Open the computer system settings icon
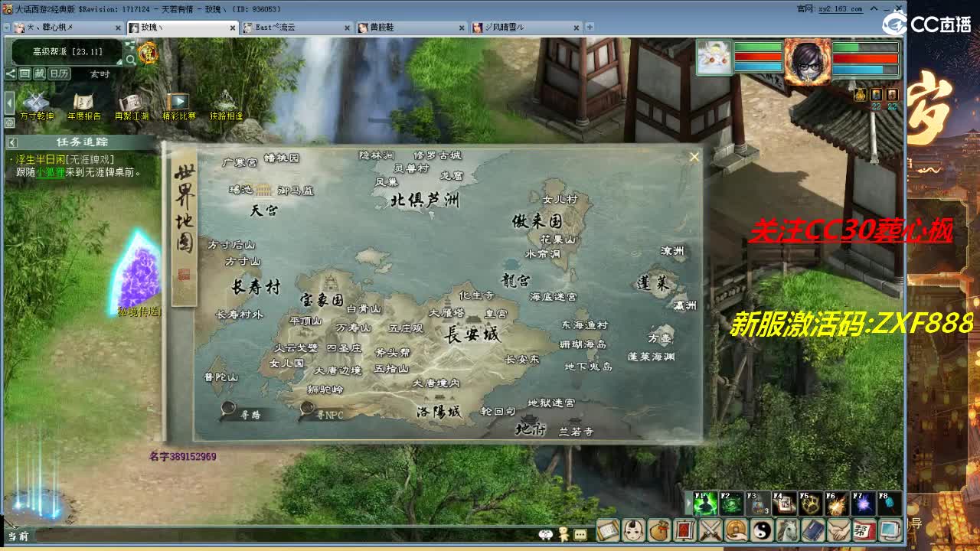 point(890,530)
